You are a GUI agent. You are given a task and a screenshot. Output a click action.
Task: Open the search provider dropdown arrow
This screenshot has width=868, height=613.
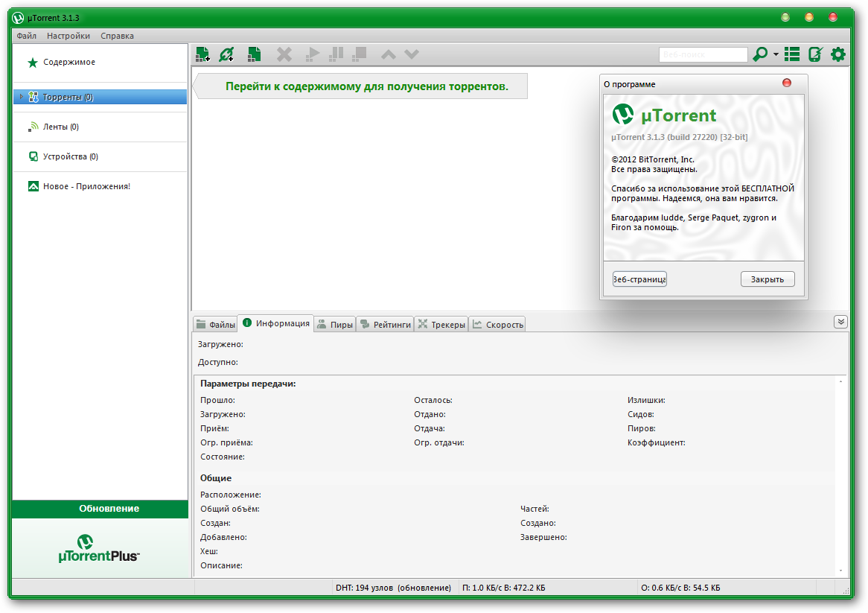[776, 55]
